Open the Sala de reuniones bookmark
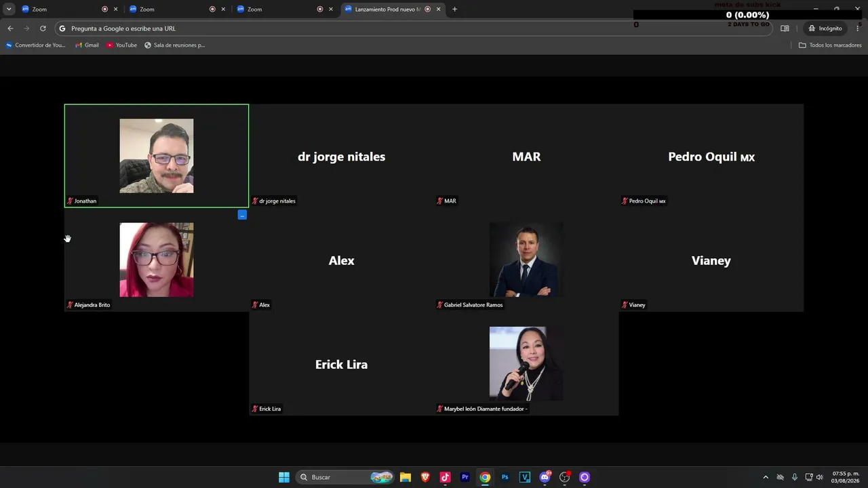 click(174, 45)
